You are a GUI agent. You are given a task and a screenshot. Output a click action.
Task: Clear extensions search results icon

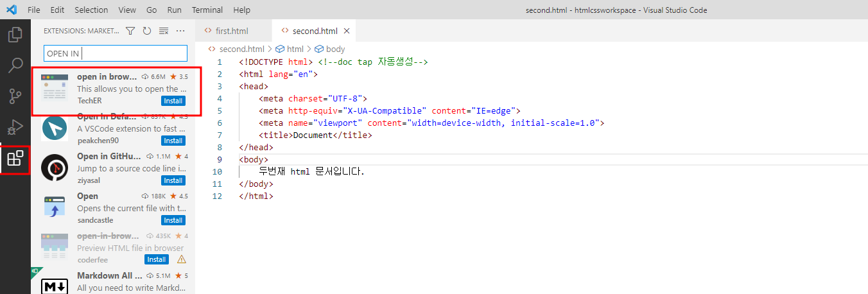164,31
